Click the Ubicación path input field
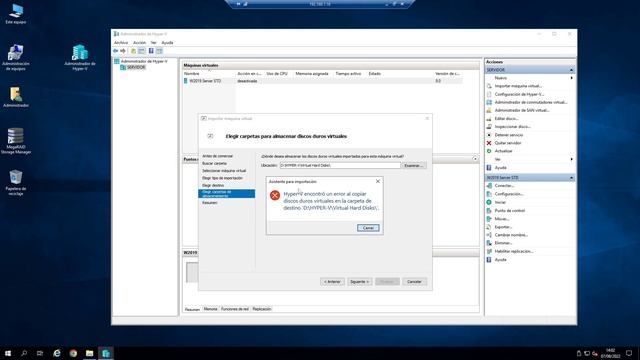The width and height of the screenshot is (640, 360). click(340, 165)
